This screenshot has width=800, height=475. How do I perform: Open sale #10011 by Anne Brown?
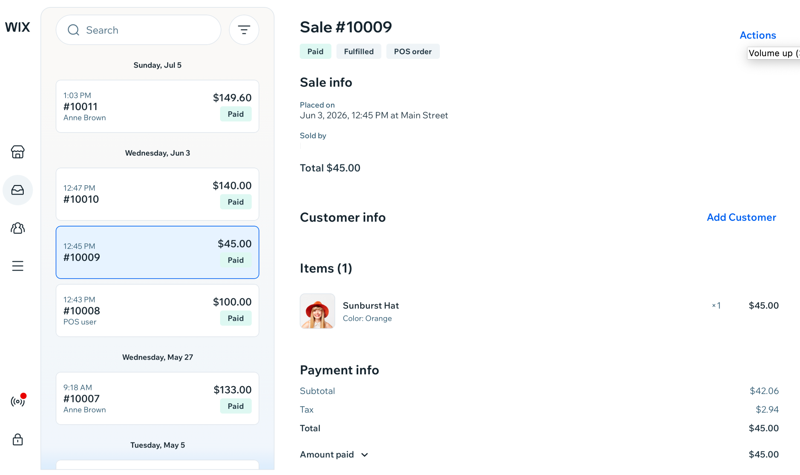tap(157, 106)
